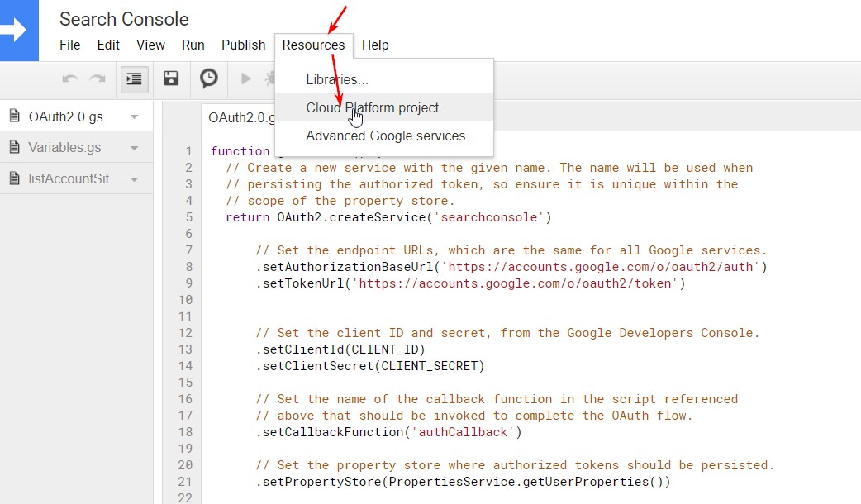This screenshot has height=504, width=861.
Task: Open the File menu
Action: 69,45
